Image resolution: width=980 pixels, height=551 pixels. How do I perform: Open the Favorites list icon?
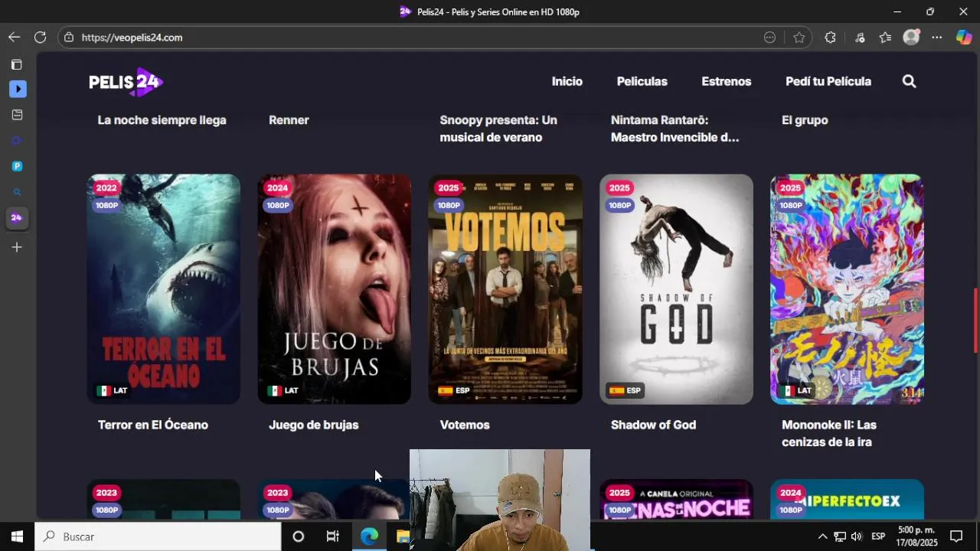tap(885, 37)
